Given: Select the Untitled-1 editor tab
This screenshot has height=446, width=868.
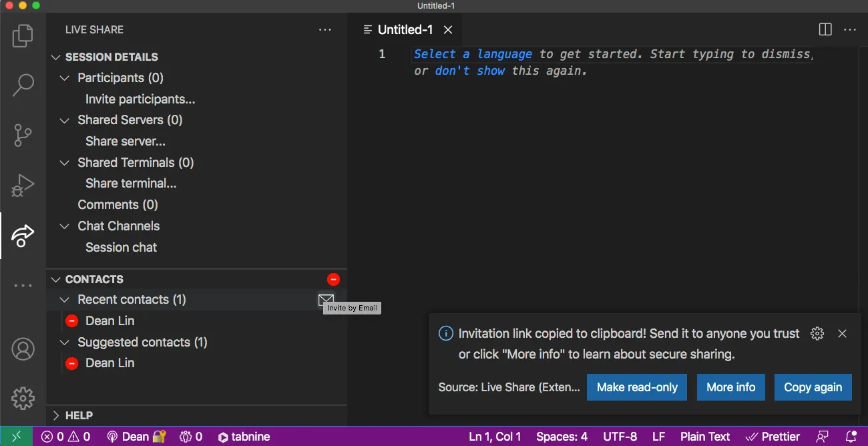Looking at the screenshot, I should tap(405, 29).
